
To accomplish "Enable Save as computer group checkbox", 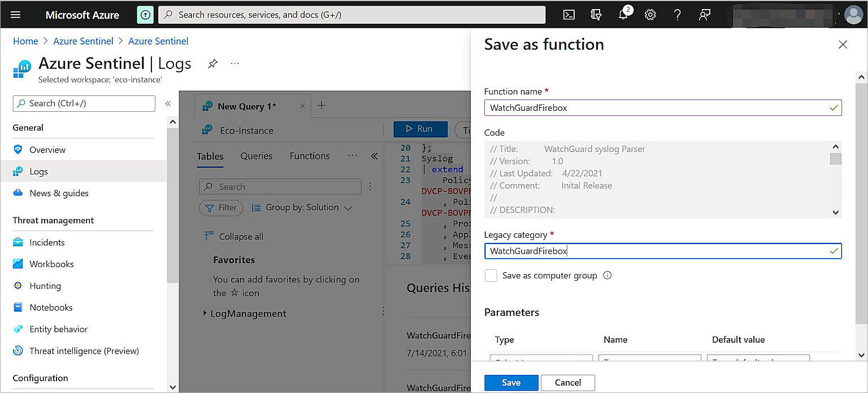I will [491, 276].
